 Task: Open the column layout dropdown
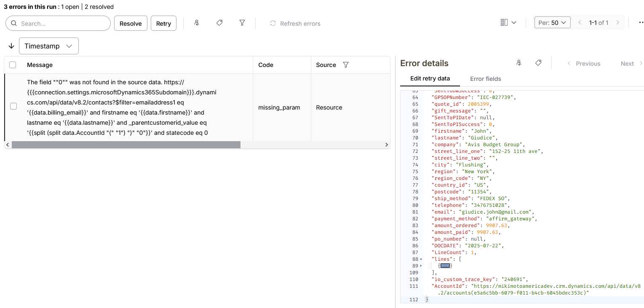tap(508, 23)
